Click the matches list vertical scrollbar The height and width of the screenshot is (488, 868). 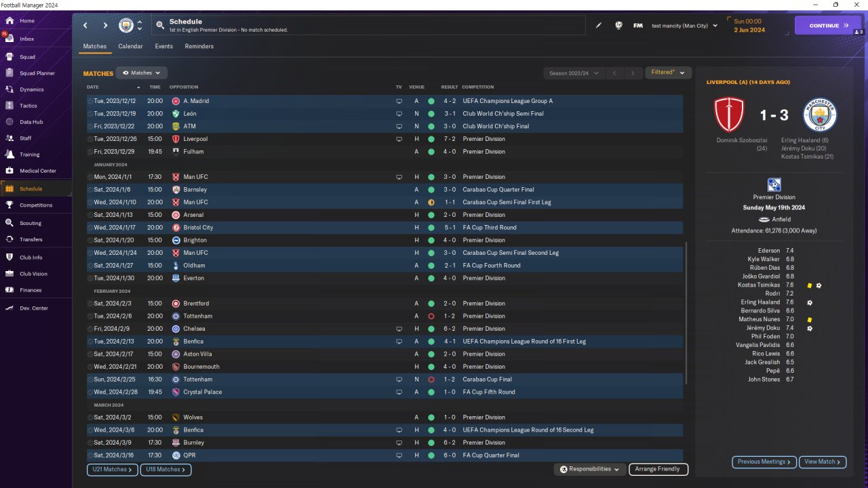tap(687, 312)
